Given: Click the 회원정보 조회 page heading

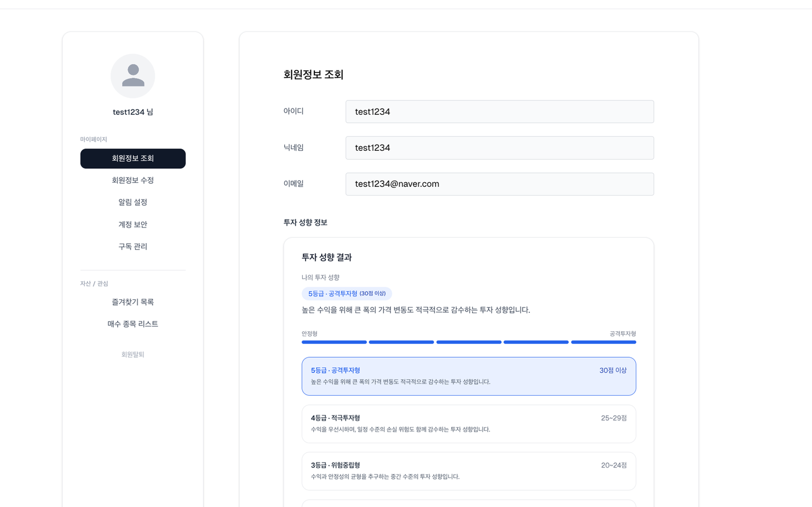Looking at the screenshot, I should (x=313, y=74).
